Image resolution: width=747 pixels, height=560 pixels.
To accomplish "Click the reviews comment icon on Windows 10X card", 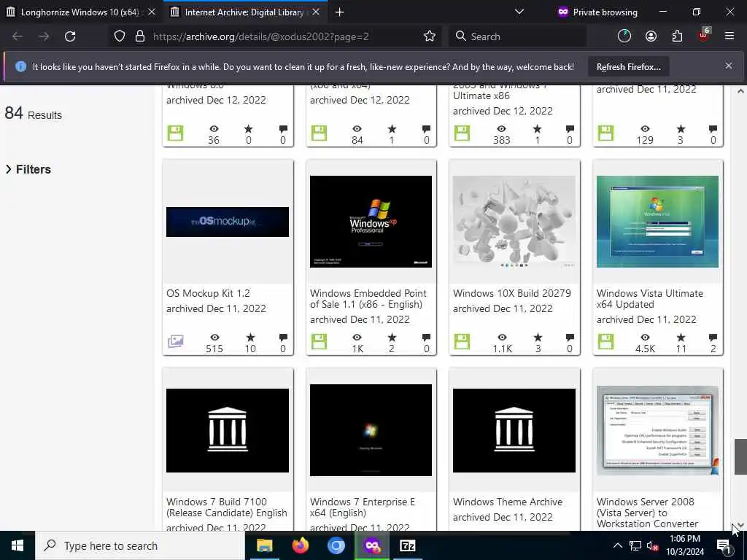I will (570, 338).
